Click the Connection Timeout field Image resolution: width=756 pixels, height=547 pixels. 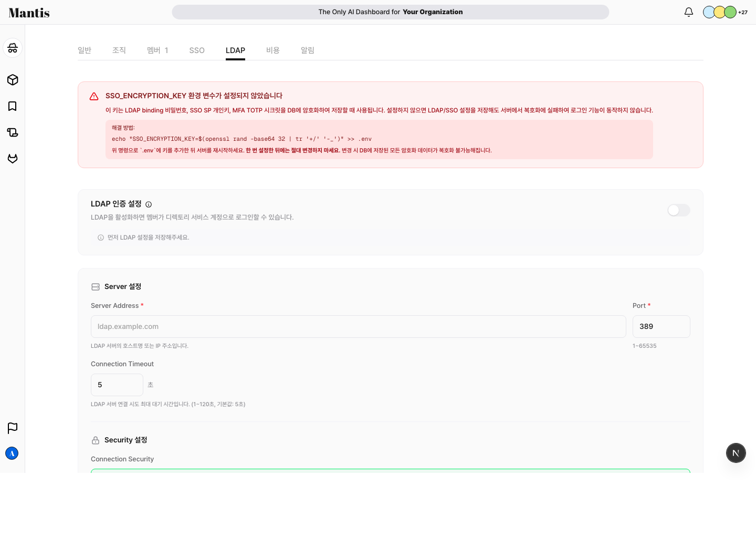(x=117, y=385)
